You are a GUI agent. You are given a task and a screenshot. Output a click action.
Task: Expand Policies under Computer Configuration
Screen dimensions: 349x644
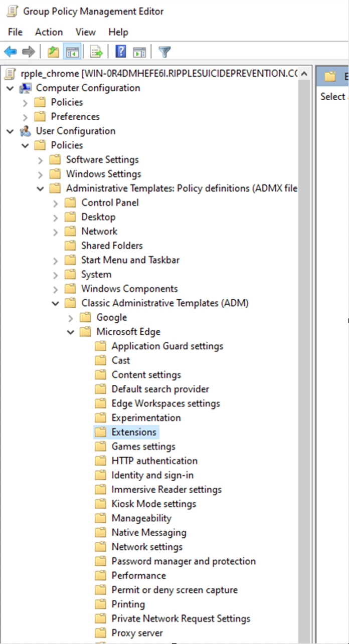pyautogui.click(x=25, y=103)
